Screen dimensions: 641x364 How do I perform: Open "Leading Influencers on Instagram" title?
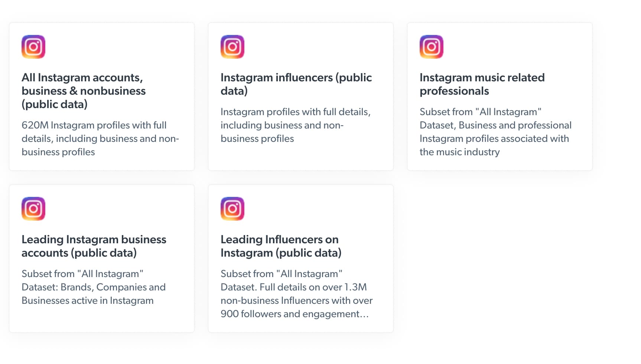pyautogui.click(x=281, y=246)
